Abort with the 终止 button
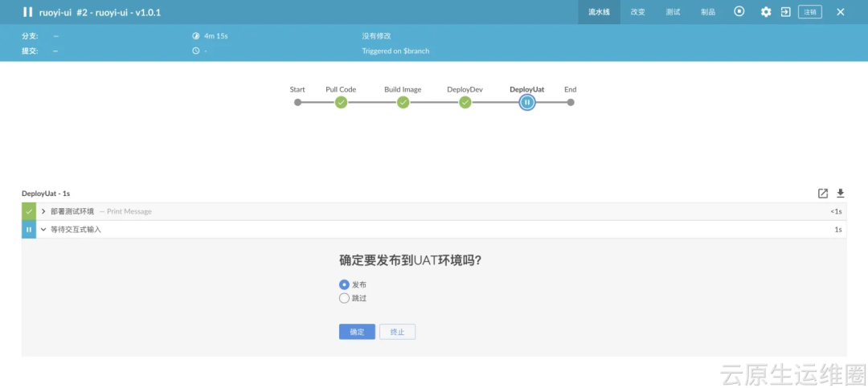The image size is (868, 388). (398, 332)
